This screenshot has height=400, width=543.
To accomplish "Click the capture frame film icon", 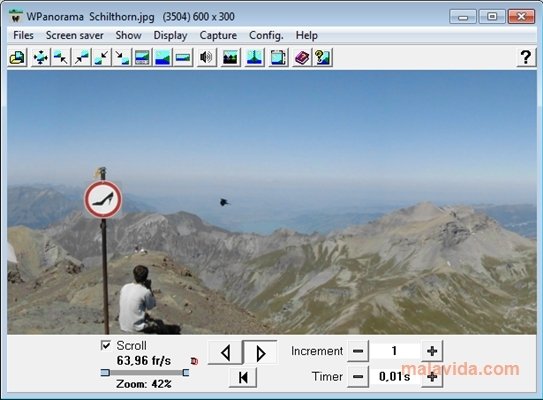I will point(278,57).
